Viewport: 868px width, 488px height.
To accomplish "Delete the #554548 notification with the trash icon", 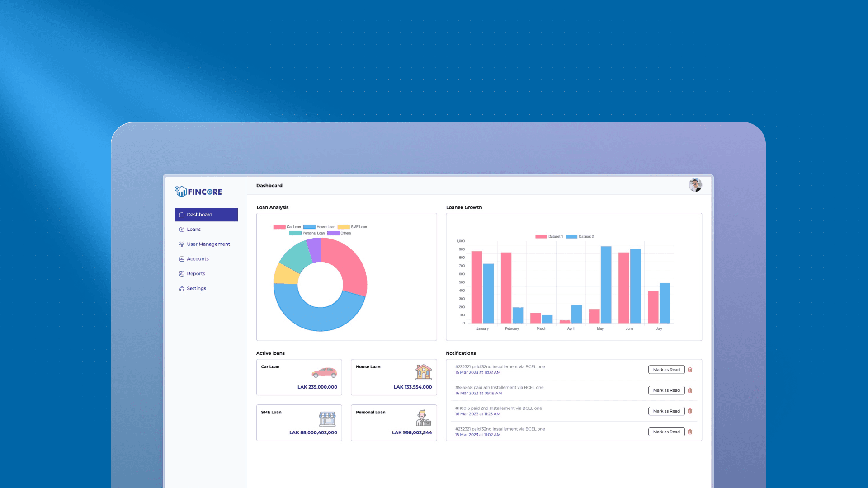I will click(690, 390).
